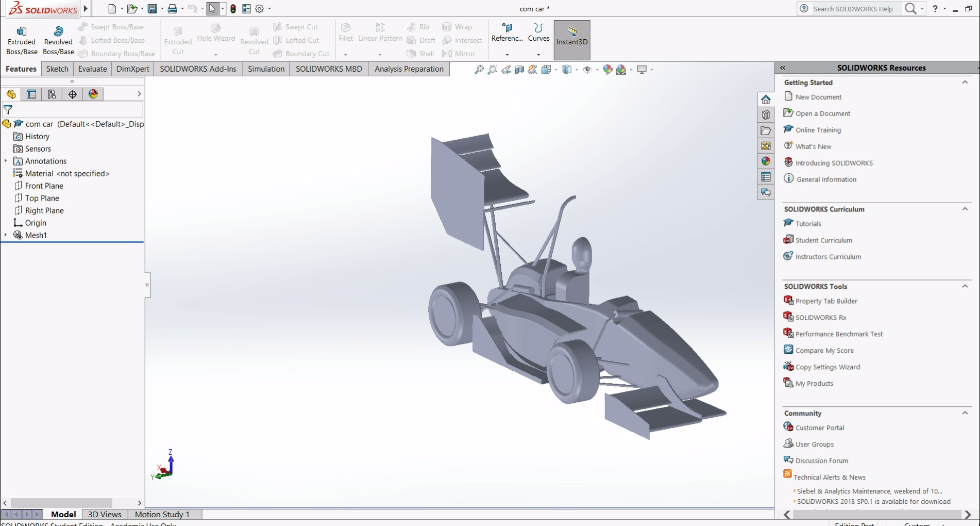Expand the Mesh1 tree node
Screen dimensions: 980x526
pos(6,235)
